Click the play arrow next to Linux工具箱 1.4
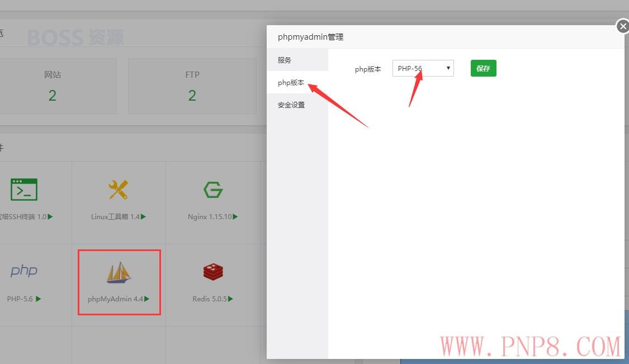629x364 pixels. [x=144, y=217]
